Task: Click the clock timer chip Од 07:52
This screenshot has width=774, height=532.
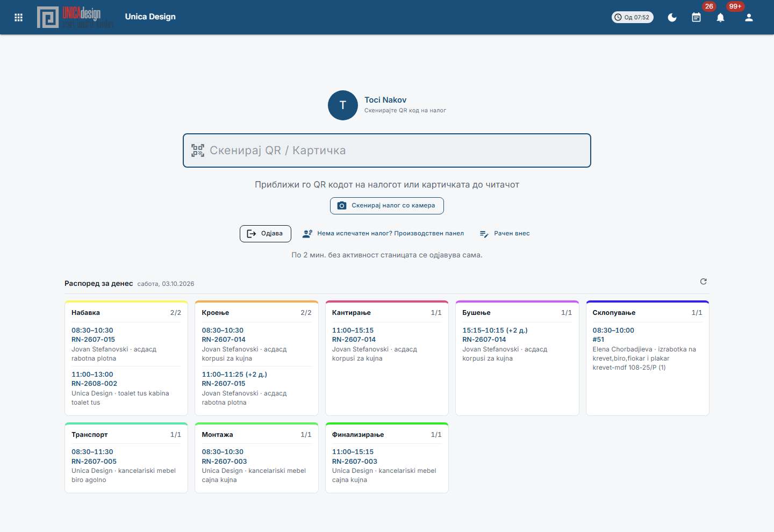Action: coord(633,17)
